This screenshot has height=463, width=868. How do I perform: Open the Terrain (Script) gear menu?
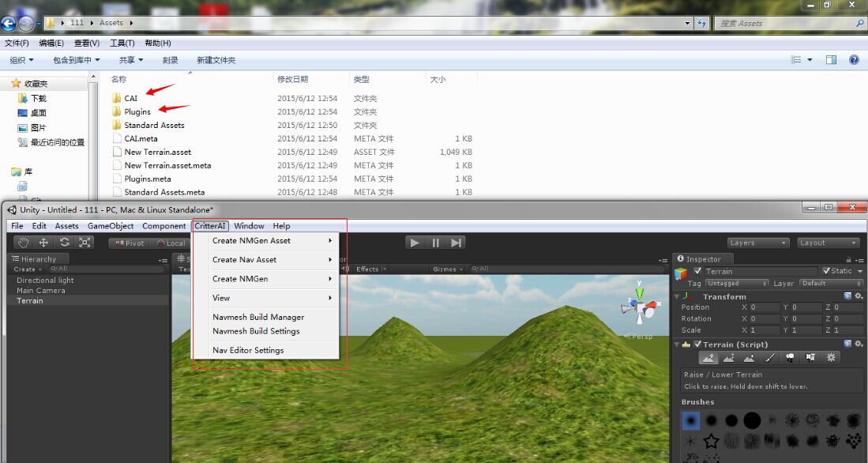(859, 344)
